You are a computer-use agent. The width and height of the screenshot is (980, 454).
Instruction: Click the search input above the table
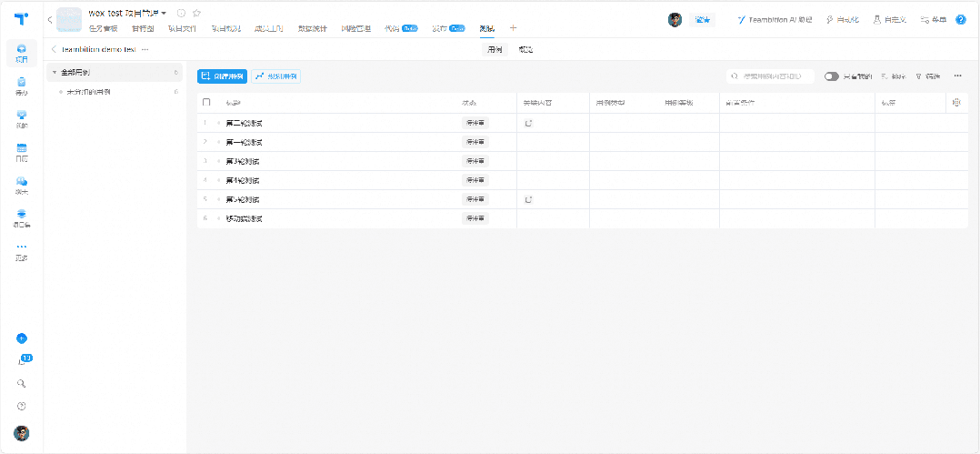click(x=773, y=76)
